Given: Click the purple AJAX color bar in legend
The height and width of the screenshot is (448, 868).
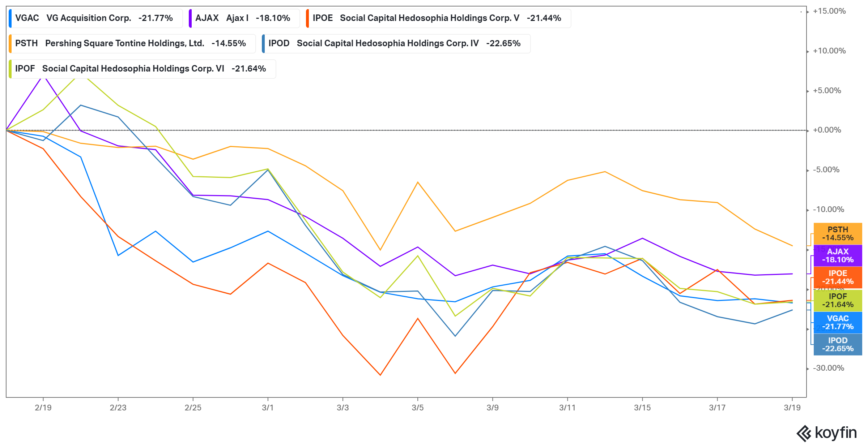Looking at the screenshot, I should [x=190, y=18].
